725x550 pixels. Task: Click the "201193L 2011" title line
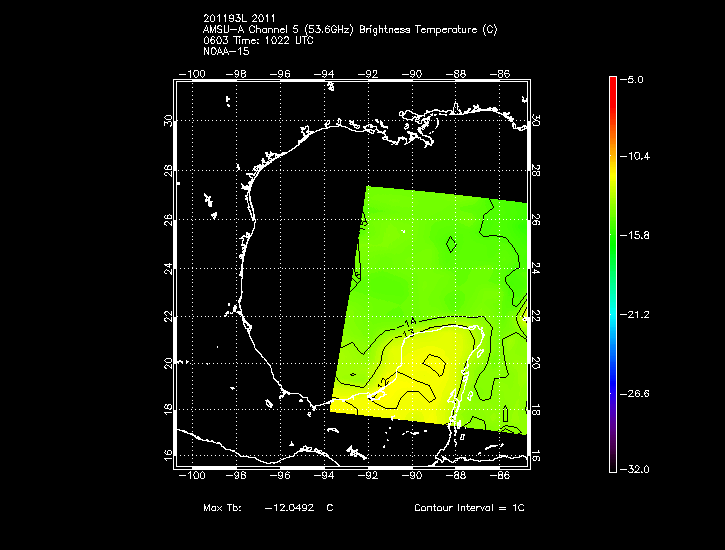click(239, 18)
